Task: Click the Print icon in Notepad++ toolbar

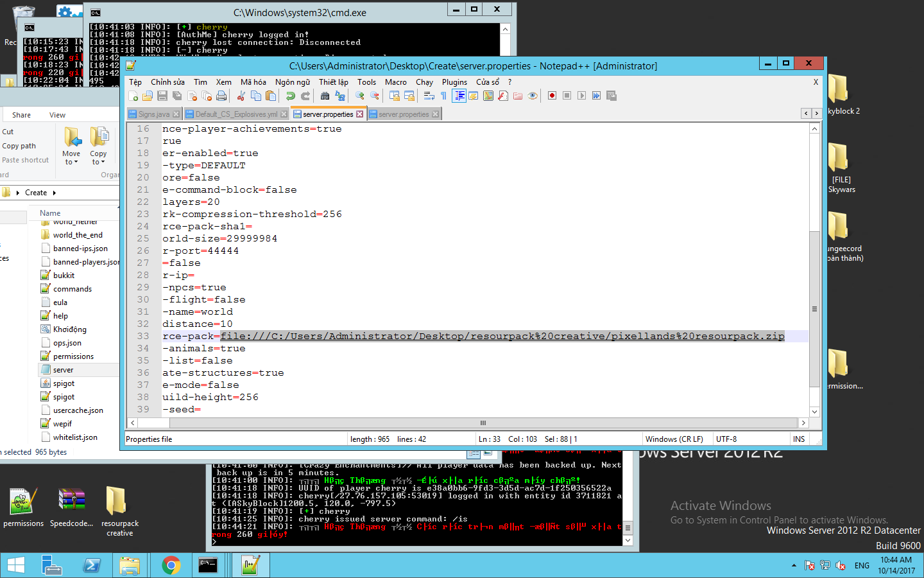Action: point(221,96)
